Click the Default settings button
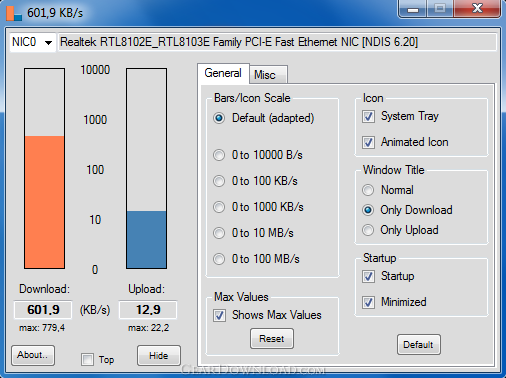The height and width of the screenshot is (378, 506). tap(419, 344)
